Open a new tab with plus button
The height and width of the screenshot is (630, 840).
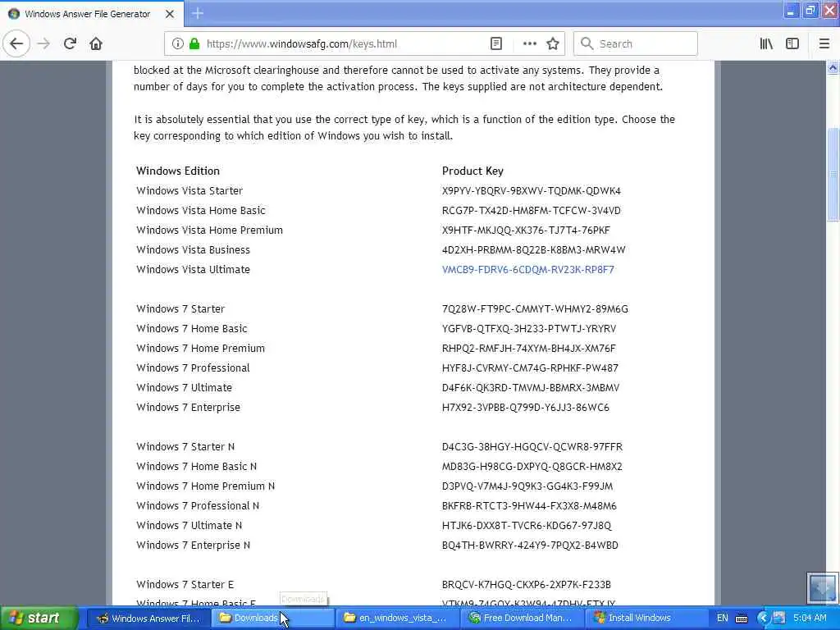point(198,13)
